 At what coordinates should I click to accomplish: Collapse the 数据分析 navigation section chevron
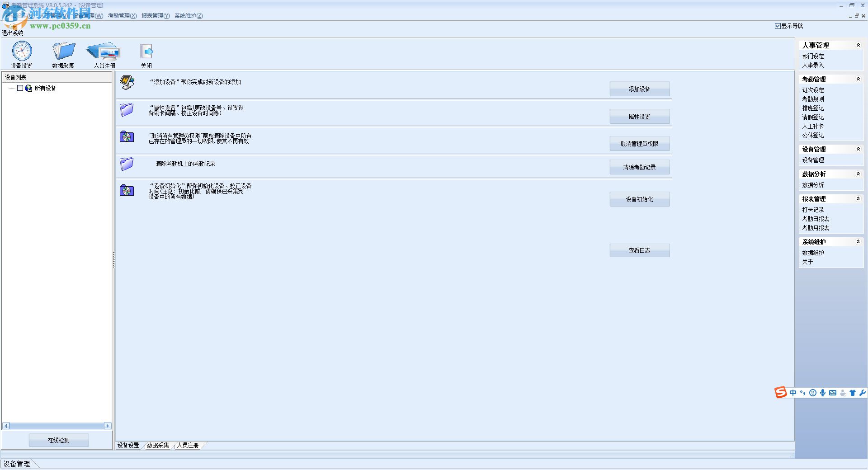pyautogui.click(x=858, y=174)
